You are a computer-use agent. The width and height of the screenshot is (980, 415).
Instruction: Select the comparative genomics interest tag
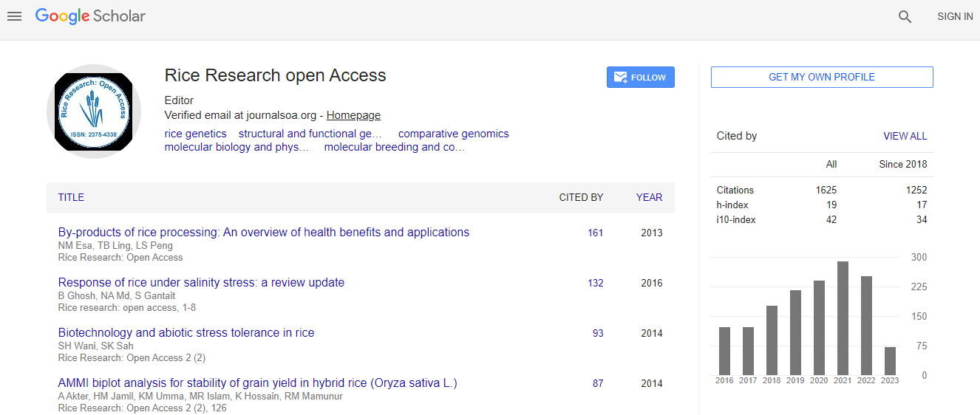click(453, 134)
